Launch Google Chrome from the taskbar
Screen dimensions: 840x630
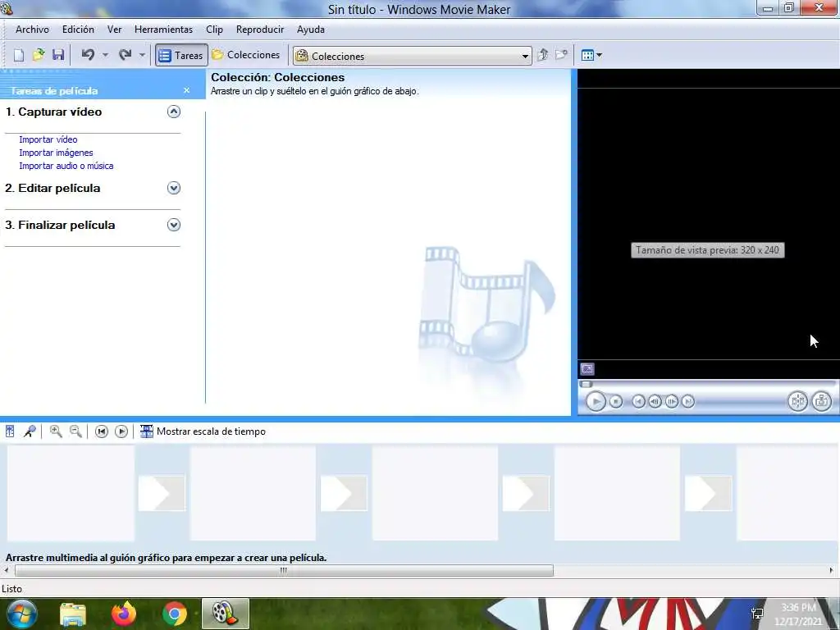175,614
